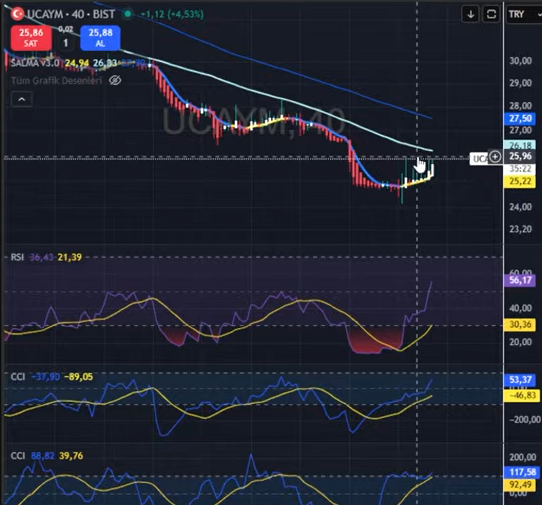Click the purple 56,17 RSI value label
Image resolution: width=542 pixels, height=505 pixels.
(520, 280)
